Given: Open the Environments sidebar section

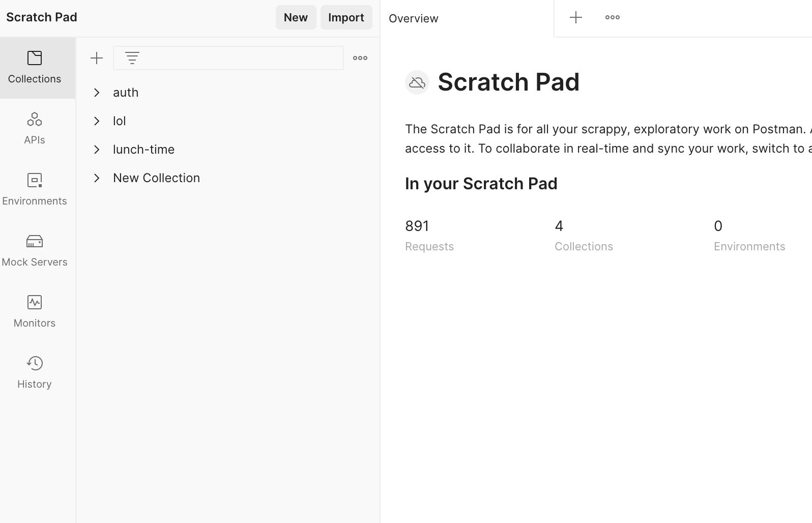Looking at the screenshot, I should (35, 190).
